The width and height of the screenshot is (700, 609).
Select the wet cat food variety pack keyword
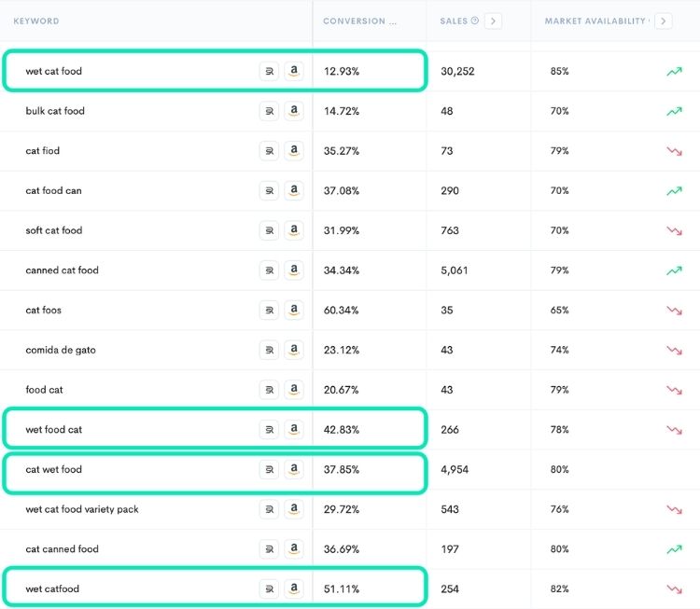(82, 509)
